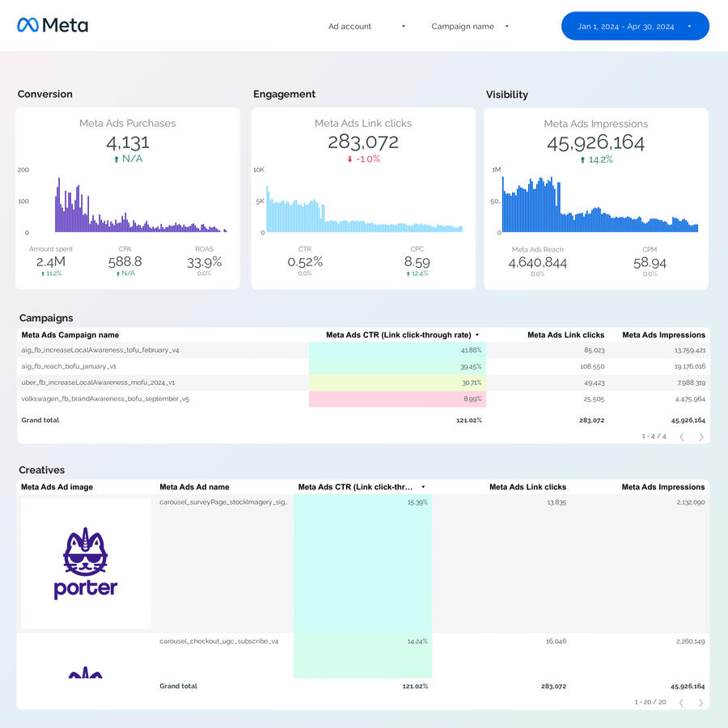Image resolution: width=728 pixels, height=728 pixels.
Task: Go to next page in Creatives table
Action: pyautogui.click(x=701, y=703)
